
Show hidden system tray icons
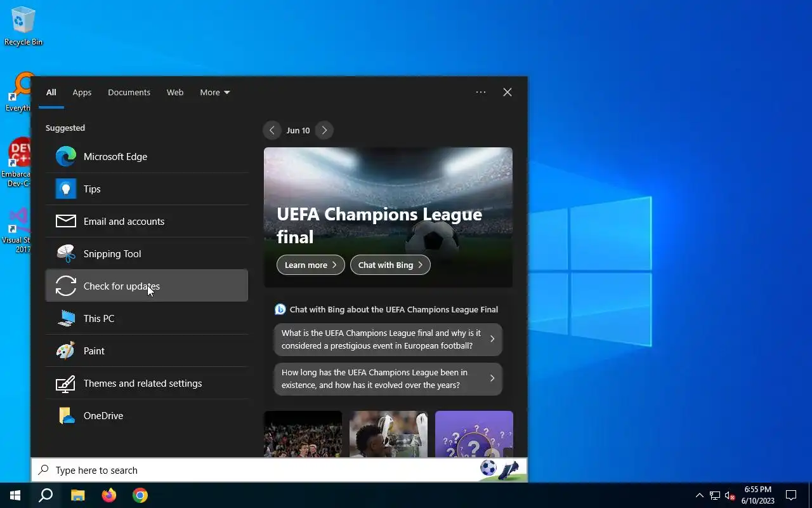click(700, 495)
